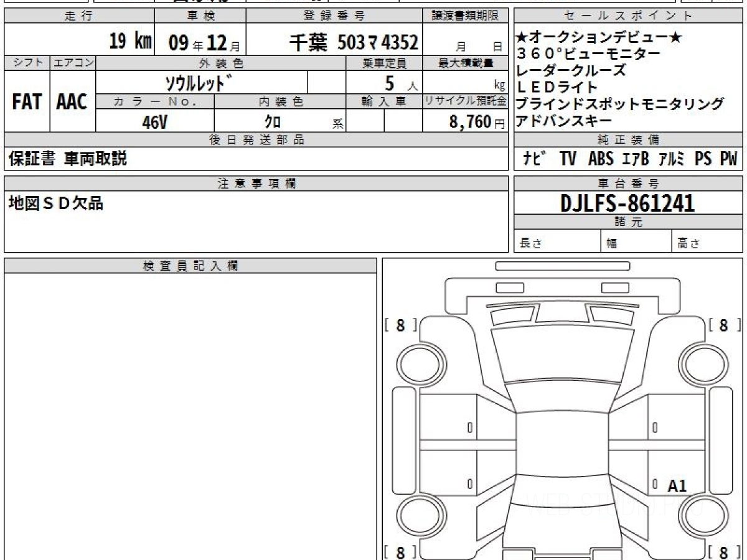Click the 車検 header cell

click(x=200, y=16)
